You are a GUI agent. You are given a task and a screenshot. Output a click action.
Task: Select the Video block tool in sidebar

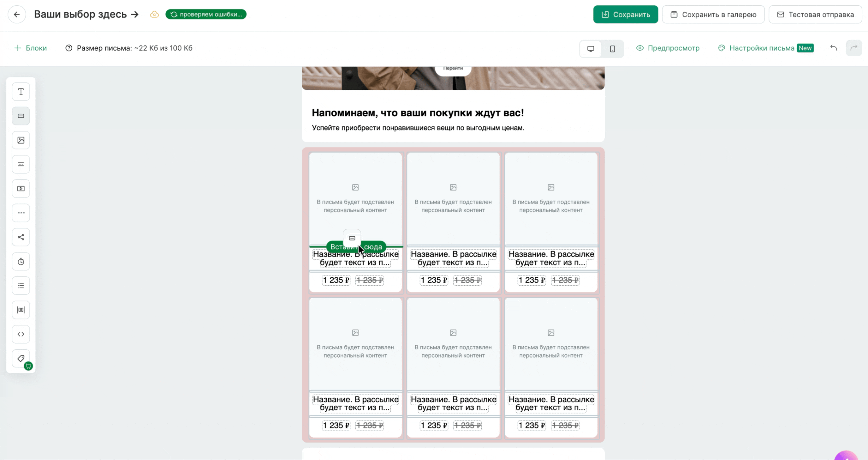click(x=21, y=189)
